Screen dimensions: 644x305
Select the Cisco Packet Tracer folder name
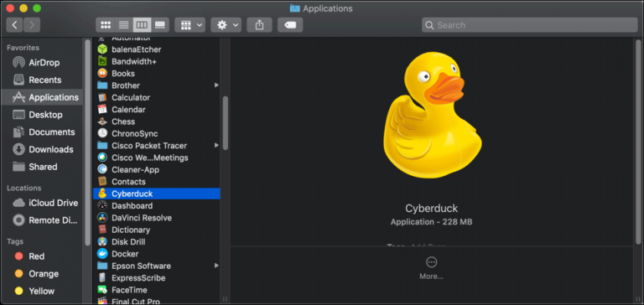[149, 146]
